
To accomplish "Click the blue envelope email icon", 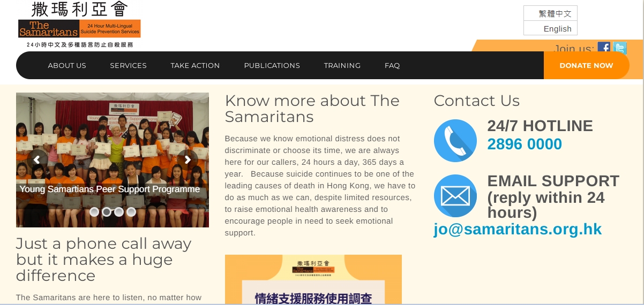I will pos(455,196).
